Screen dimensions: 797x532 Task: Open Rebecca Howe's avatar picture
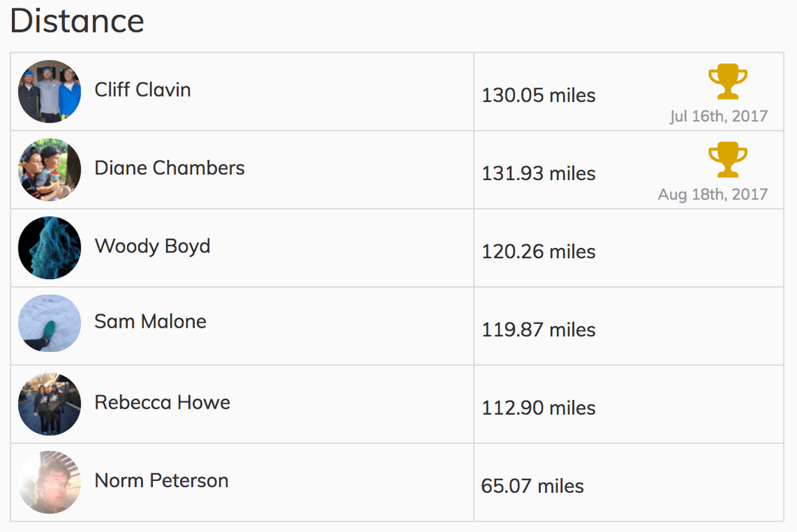[49, 404]
